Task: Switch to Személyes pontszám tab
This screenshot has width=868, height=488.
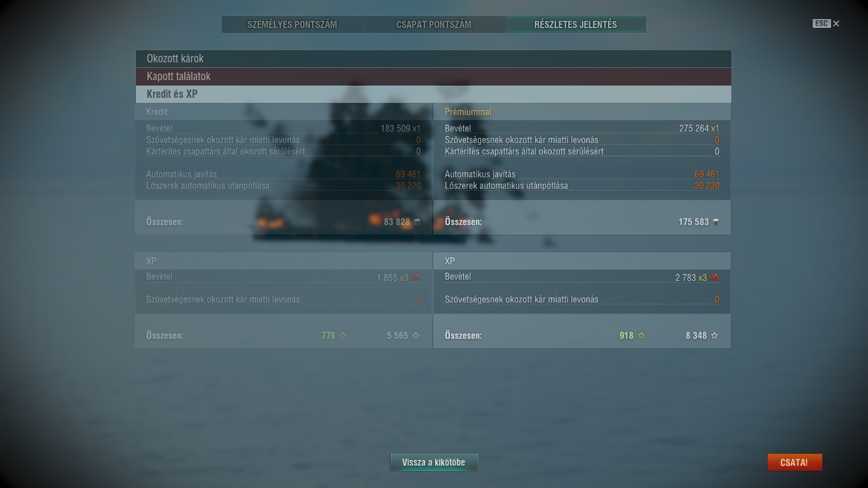Action: (292, 25)
